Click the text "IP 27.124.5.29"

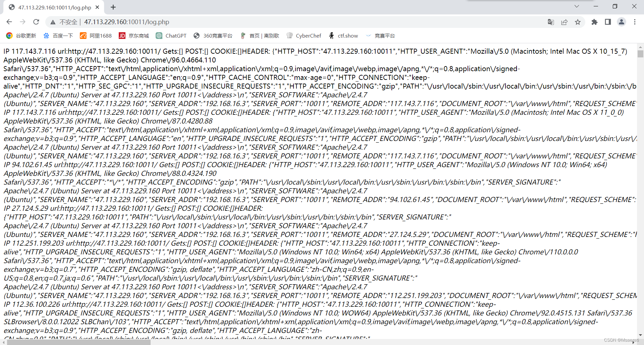click(26, 208)
